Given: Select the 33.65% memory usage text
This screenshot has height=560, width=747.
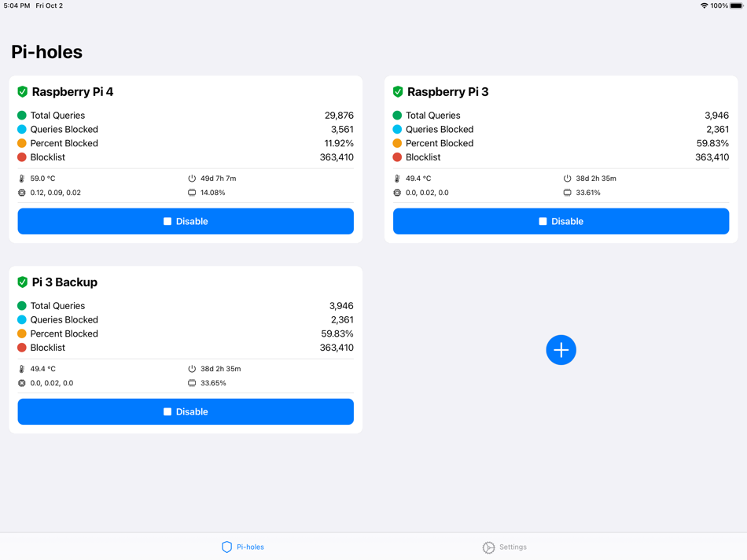Looking at the screenshot, I should click(x=213, y=383).
